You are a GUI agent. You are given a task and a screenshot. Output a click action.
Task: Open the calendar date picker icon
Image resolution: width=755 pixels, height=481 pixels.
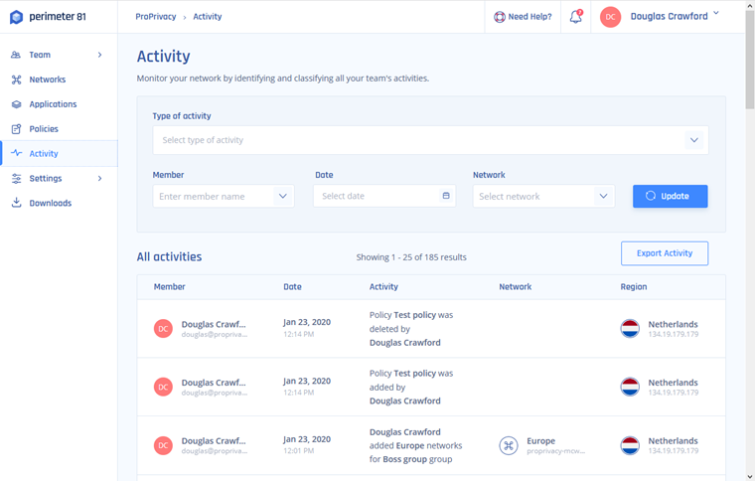click(x=446, y=195)
